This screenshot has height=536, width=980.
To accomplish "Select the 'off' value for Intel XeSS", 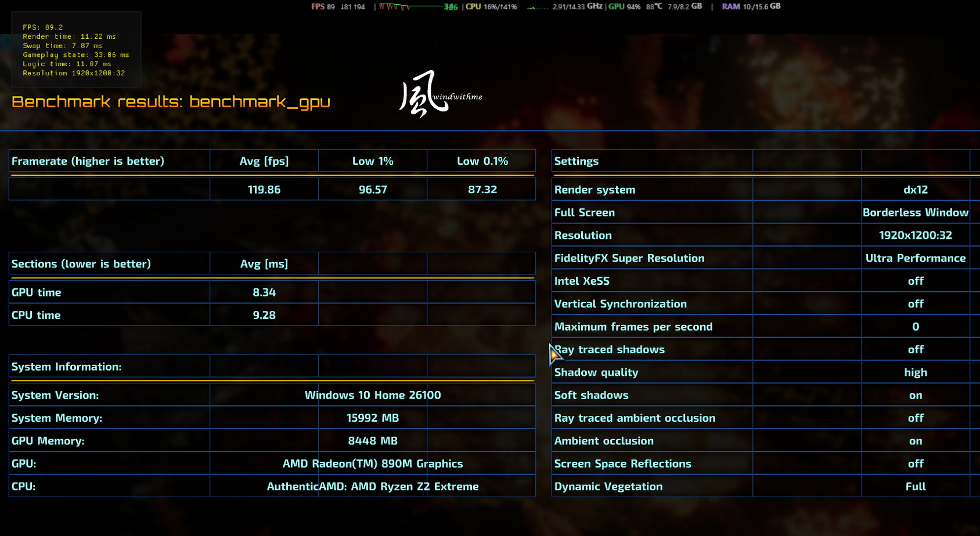I will (916, 281).
